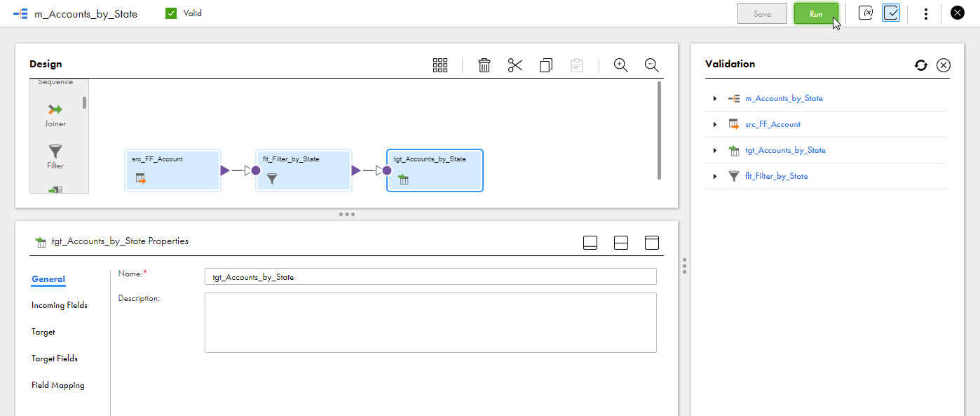Toggle the validation panel icon
The height and width of the screenshot is (416, 980).
(892, 13)
